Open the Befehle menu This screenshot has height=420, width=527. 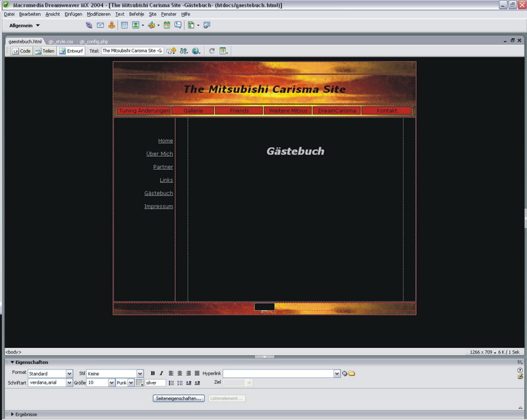point(136,14)
